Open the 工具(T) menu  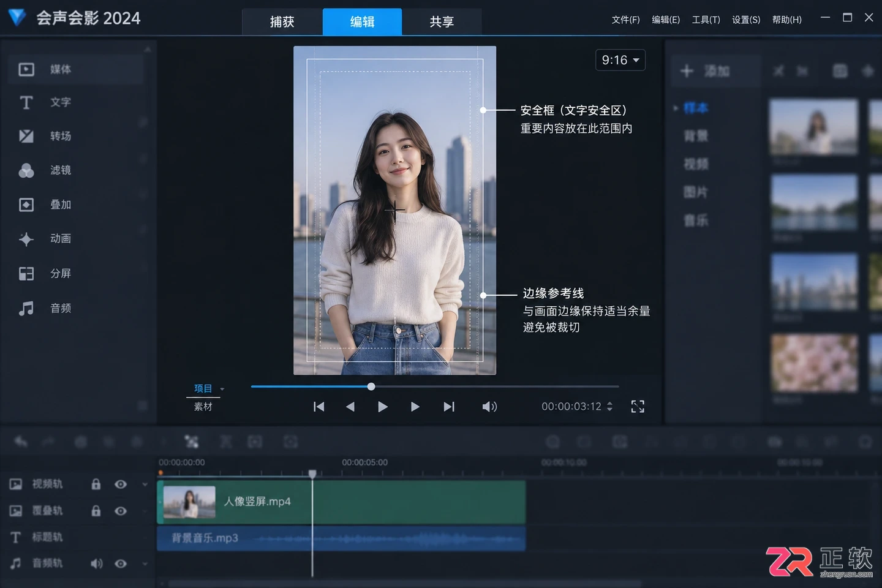(706, 20)
